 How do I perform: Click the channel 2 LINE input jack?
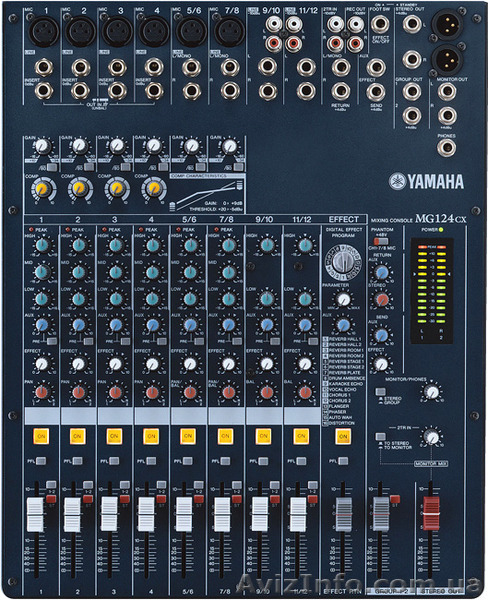(81, 67)
